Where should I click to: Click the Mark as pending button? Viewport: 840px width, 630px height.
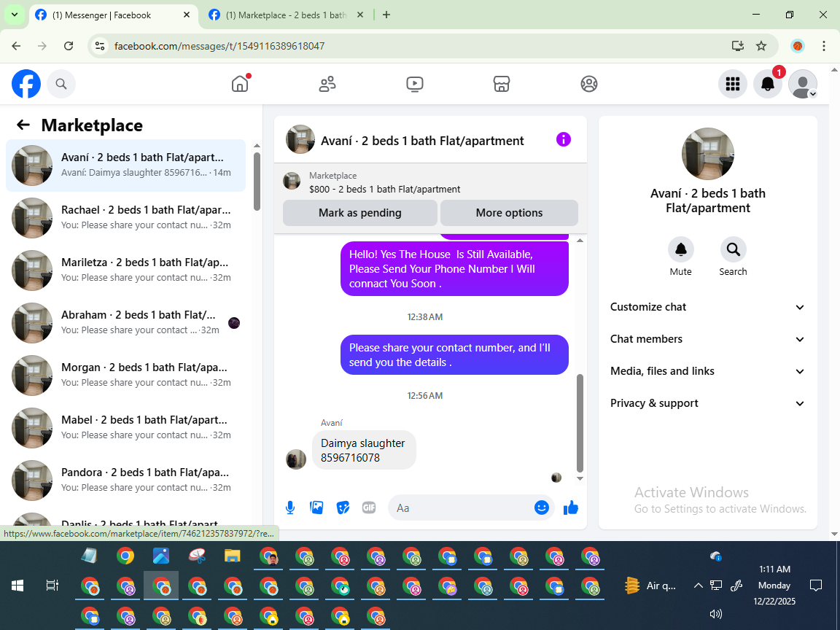coord(360,213)
